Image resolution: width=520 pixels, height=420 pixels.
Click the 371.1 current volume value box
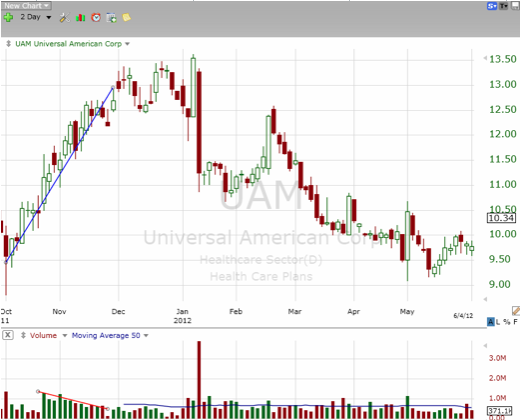pyautogui.click(x=500, y=410)
